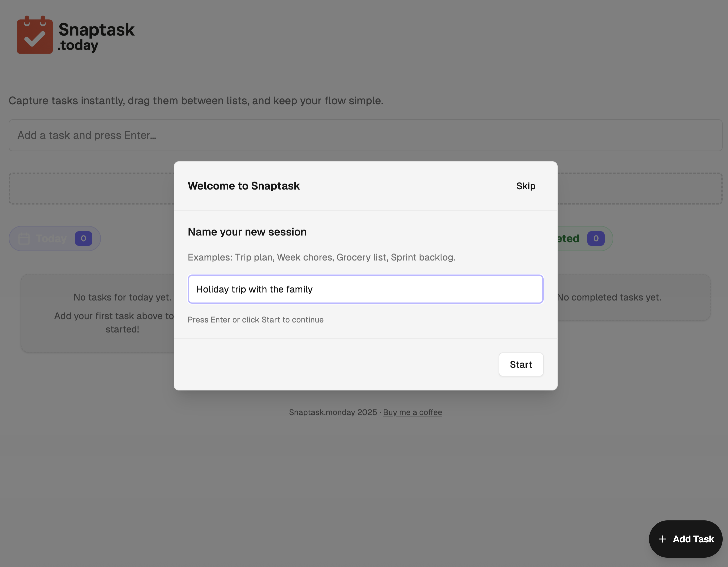
Task: Click the dashed drop zone on left
Action: [x=91, y=189]
